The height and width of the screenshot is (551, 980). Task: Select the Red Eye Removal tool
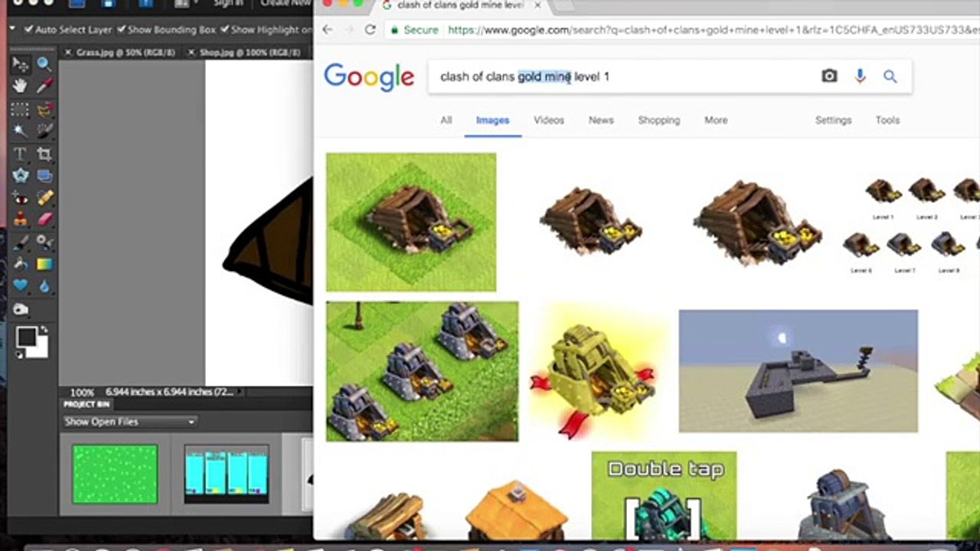21,198
